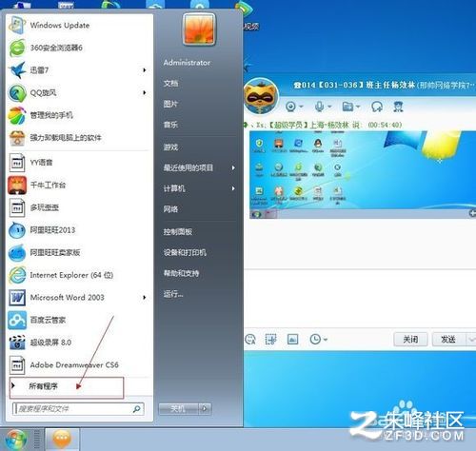Image resolution: width=476 pixels, height=451 pixels.
Task: Expand the Xunlei 7 submenu arrow
Action: 145,70
